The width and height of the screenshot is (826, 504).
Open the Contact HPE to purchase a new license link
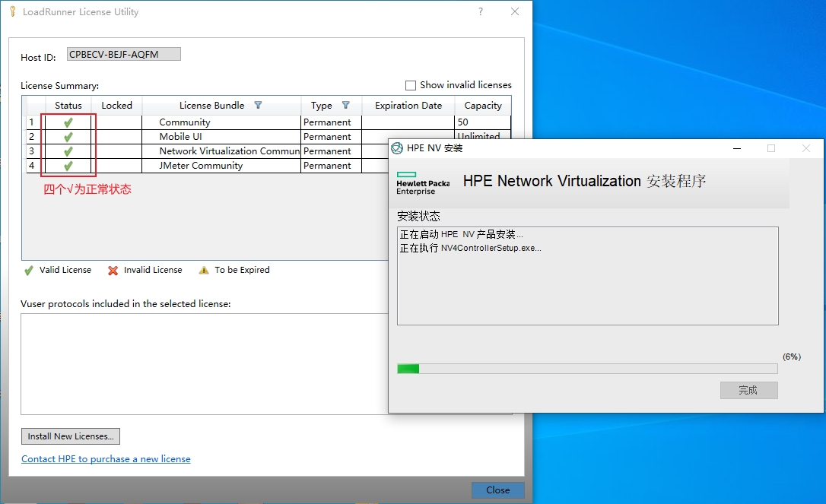(x=106, y=458)
